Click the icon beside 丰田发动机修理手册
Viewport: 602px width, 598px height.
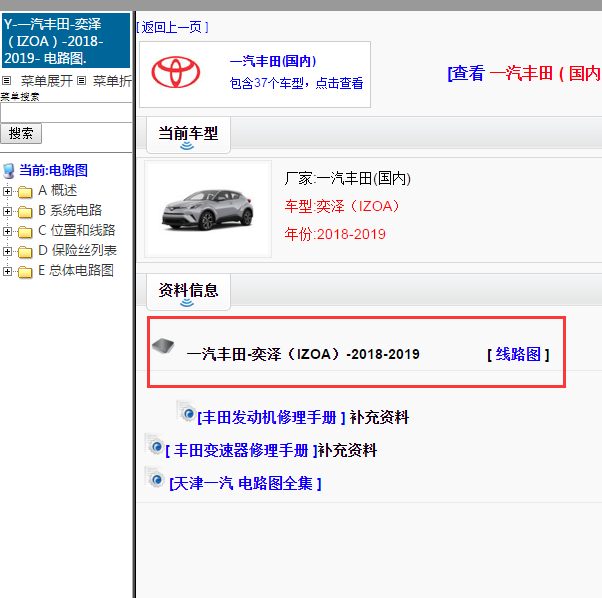point(187,411)
